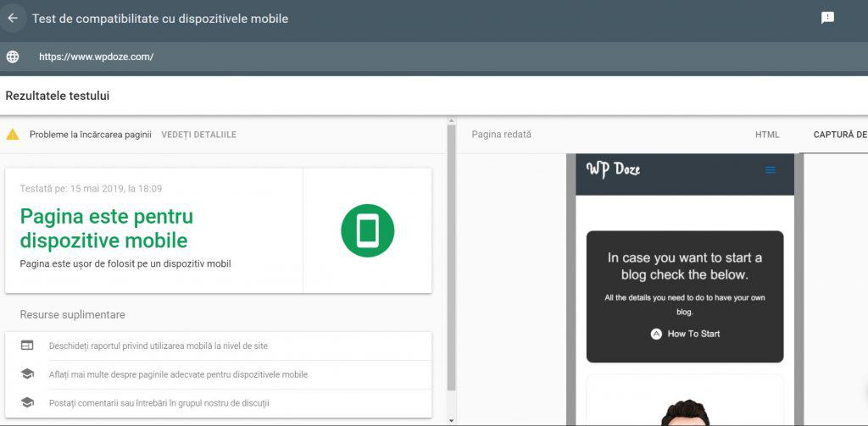This screenshot has width=868, height=426.
Task: Open VEDEȚI DETALIILE for loading problems
Action: [x=198, y=135]
